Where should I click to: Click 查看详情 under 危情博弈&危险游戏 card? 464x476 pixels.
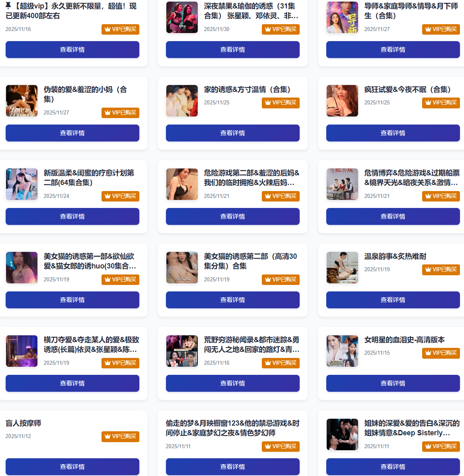click(x=393, y=216)
